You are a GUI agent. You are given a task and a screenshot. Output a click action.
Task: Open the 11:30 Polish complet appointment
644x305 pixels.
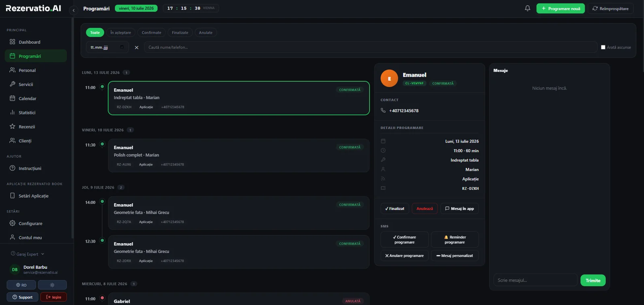239,156
